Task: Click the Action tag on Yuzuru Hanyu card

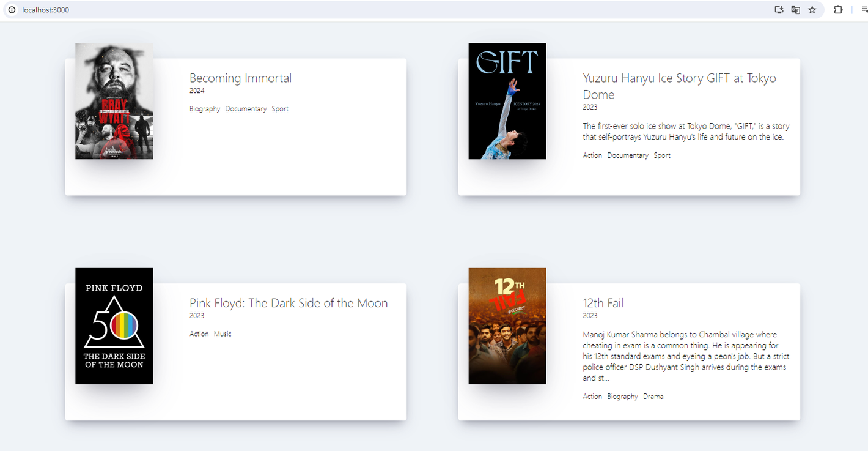Action: click(x=592, y=155)
